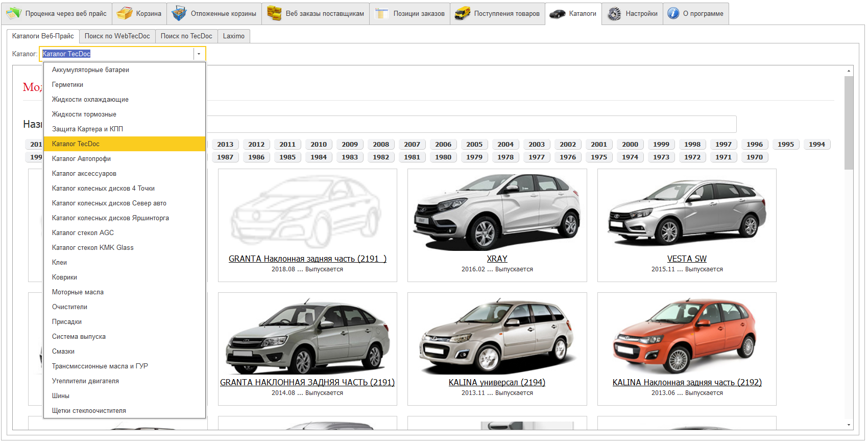Click the Поступления товаров truck icon

coord(462,13)
